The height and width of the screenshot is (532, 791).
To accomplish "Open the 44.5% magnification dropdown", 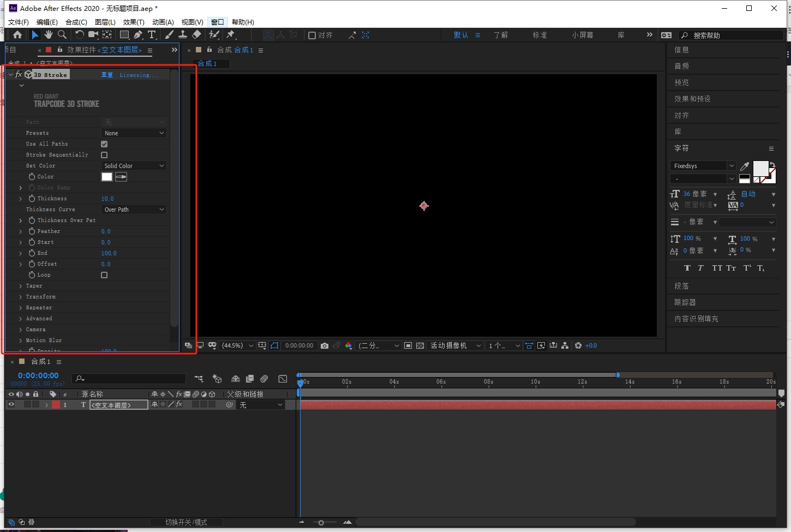I will pos(237,345).
